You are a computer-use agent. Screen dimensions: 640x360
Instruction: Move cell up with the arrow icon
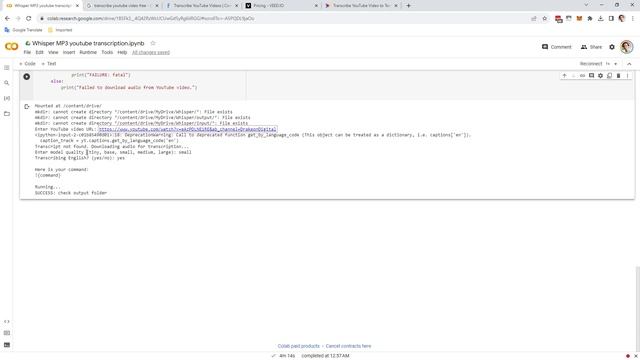tap(564, 76)
